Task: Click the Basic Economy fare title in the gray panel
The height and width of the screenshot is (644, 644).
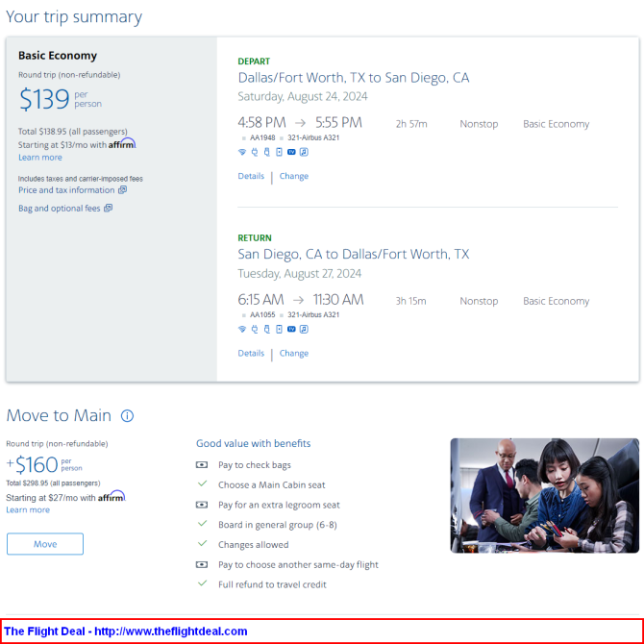Action: (58, 56)
